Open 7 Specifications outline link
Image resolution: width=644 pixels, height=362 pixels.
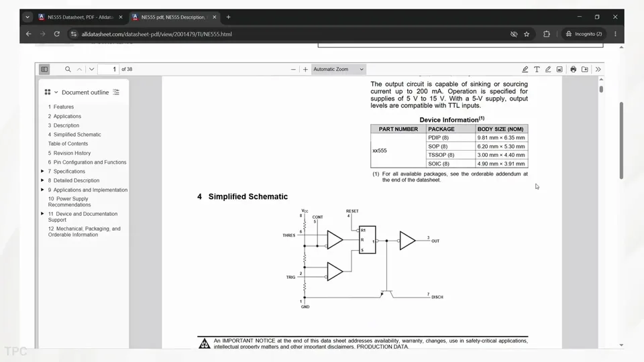(66, 171)
